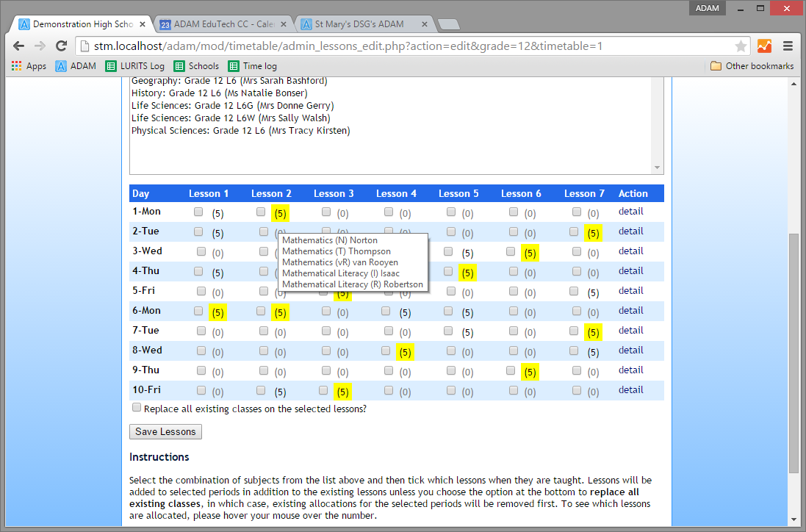Open the Time log bookmark
Image resolution: width=806 pixels, height=532 pixels.
[252, 66]
